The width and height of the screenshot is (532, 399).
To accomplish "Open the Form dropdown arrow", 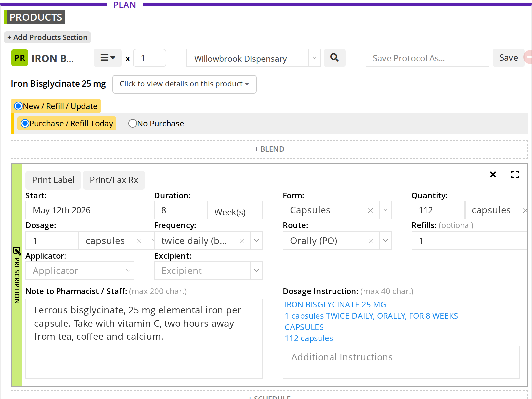I will click(x=385, y=210).
